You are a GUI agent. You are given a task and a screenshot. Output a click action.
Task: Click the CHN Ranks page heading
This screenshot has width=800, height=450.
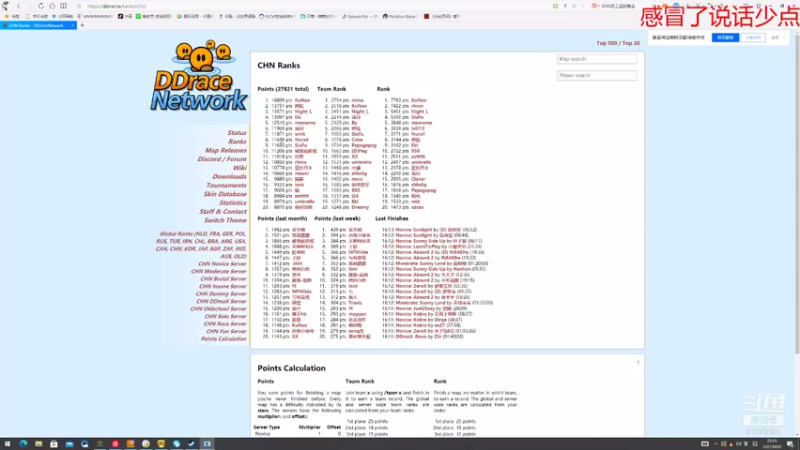(x=279, y=65)
